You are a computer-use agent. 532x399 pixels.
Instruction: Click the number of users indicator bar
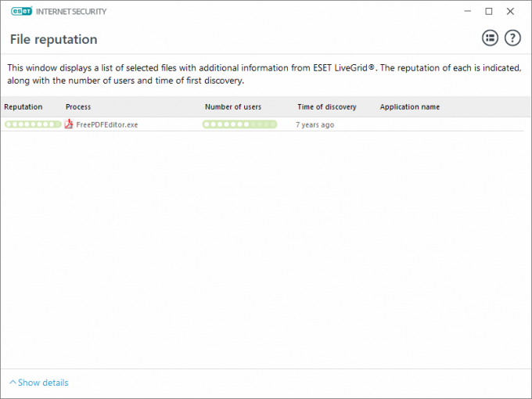point(239,124)
